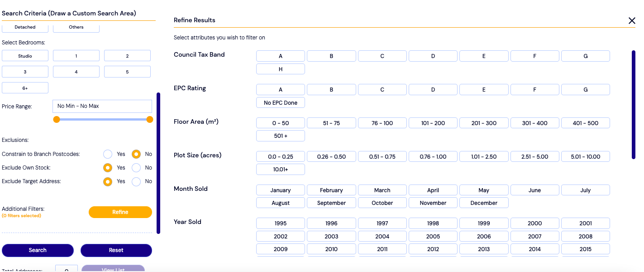Click the No Min - No Max price field
The image size is (644, 272).
coord(102,106)
